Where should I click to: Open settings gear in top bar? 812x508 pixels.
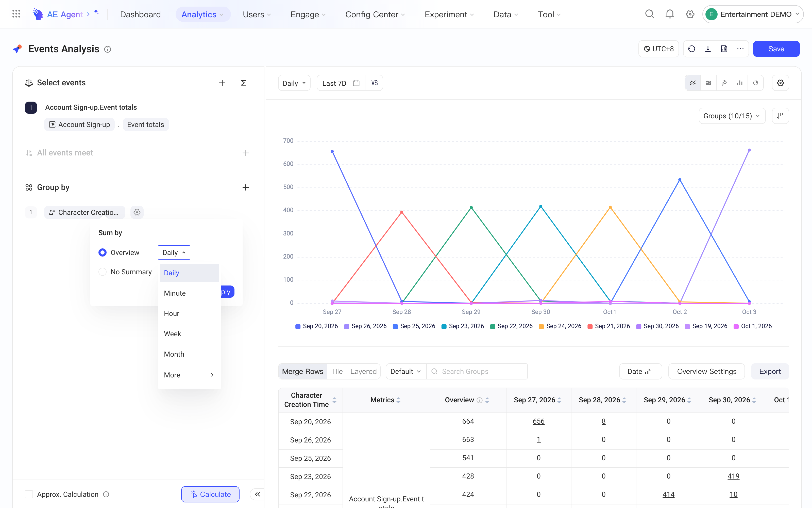tap(690, 14)
